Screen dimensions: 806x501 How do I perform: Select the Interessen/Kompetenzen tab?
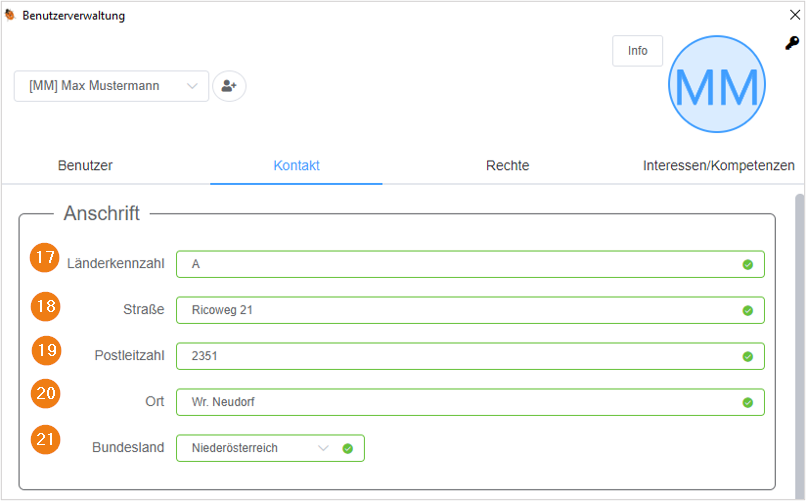point(719,165)
